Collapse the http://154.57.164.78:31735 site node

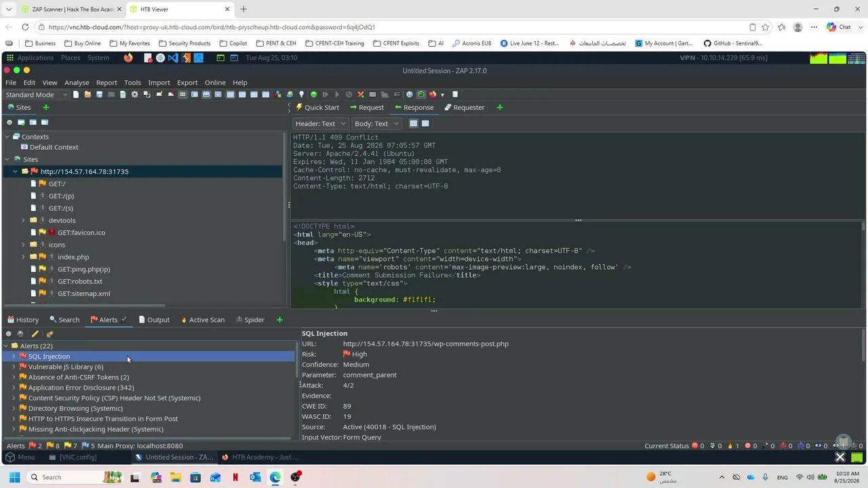tap(15, 171)
